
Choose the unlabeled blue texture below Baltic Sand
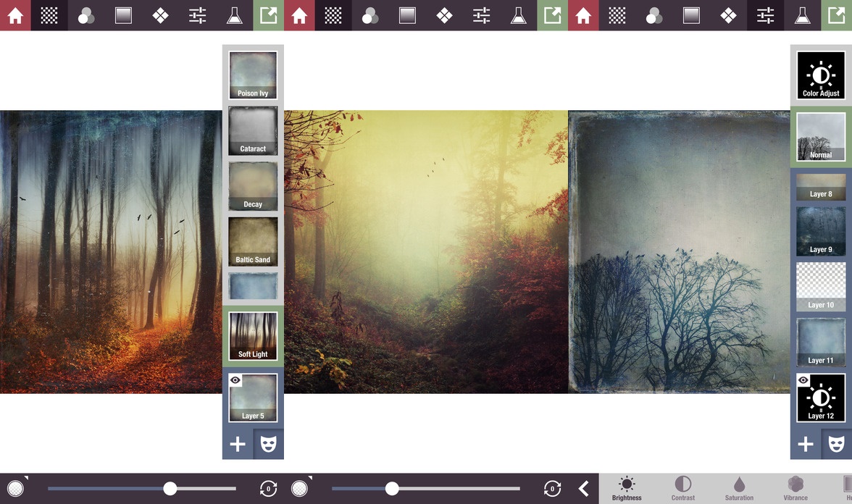253,286
